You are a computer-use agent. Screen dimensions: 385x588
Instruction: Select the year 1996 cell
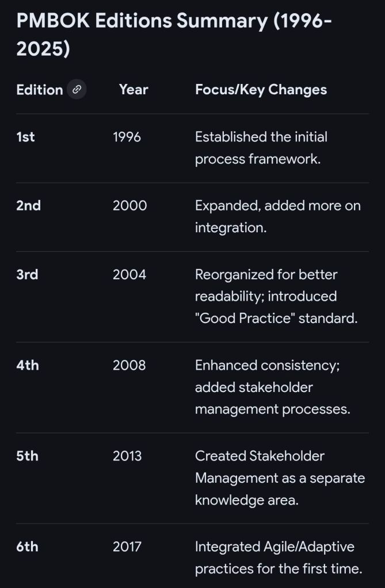(x=127, y=137)
